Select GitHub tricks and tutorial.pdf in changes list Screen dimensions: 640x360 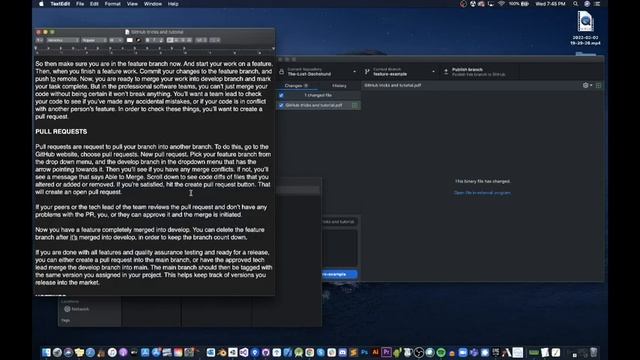[318, 105]
